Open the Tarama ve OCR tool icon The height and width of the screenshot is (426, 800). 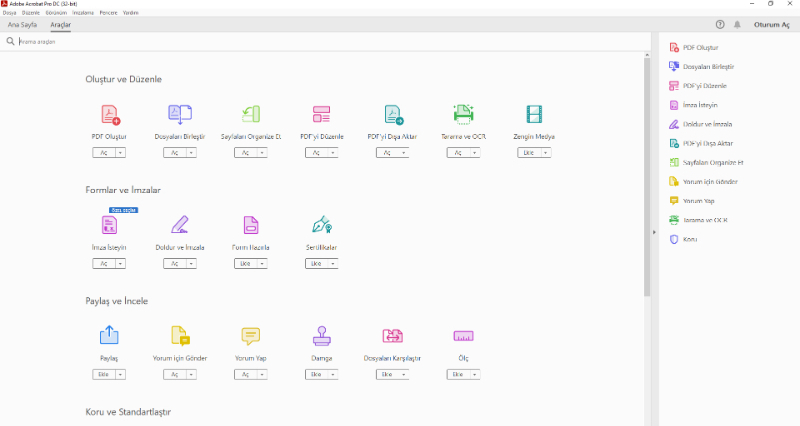click(x=463, y=114)
